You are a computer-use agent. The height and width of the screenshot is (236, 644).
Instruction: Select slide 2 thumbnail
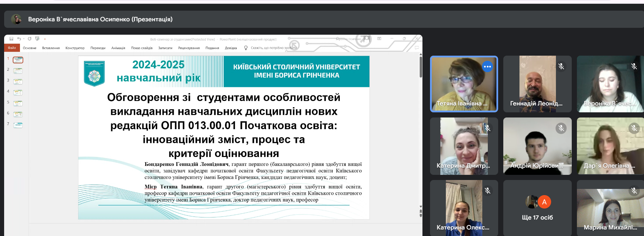[18, 71]
